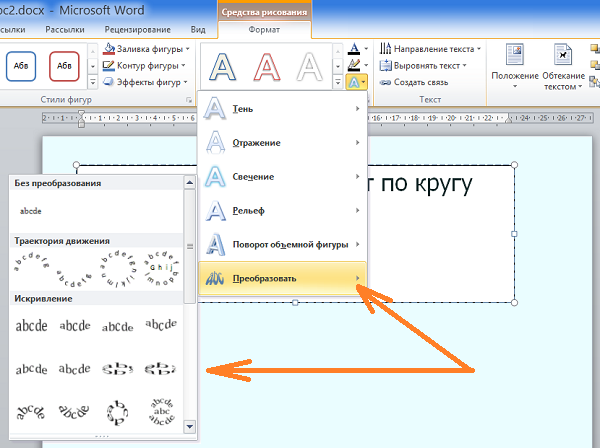Click the transform gallery scroll up arrow
600x448 pixels.
[189, 182]
